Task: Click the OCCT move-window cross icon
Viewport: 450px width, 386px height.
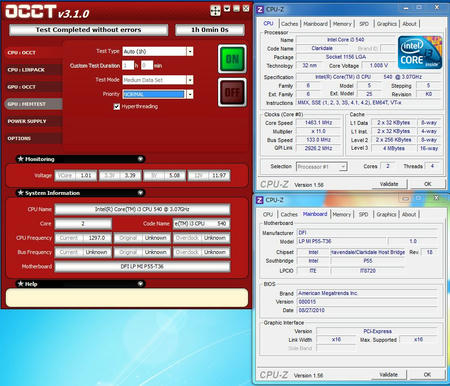Action: click(x=215, y=11)
